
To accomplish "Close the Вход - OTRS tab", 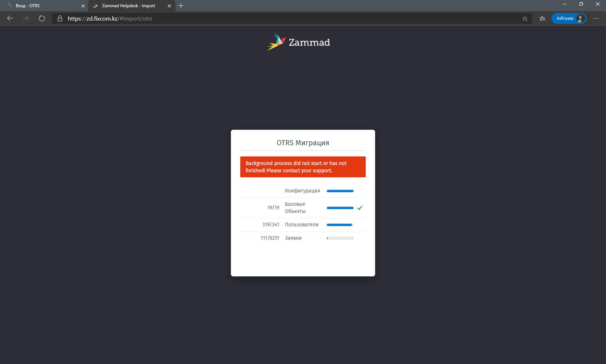I will pyautogui.click(x=83, y=6).
